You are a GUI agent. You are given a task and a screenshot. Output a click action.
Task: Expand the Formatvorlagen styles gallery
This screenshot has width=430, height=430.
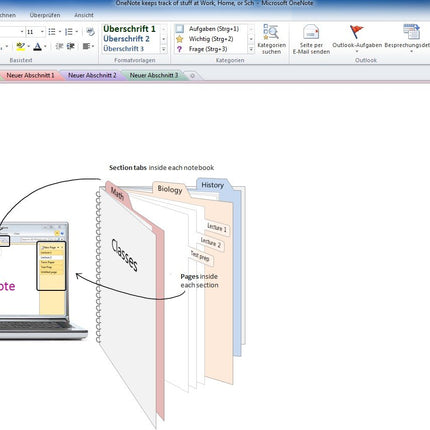(164, 49)
